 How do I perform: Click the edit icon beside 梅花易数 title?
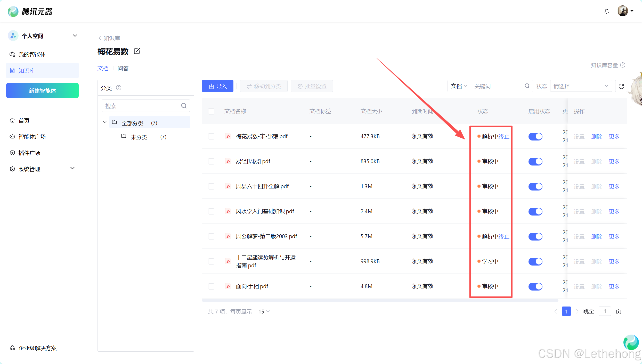pos(137,51)
